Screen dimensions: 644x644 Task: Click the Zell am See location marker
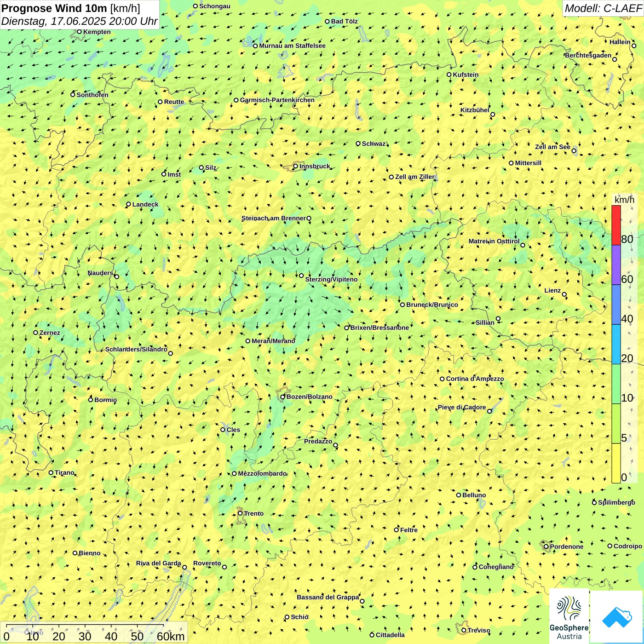click(x=574, y=150)
